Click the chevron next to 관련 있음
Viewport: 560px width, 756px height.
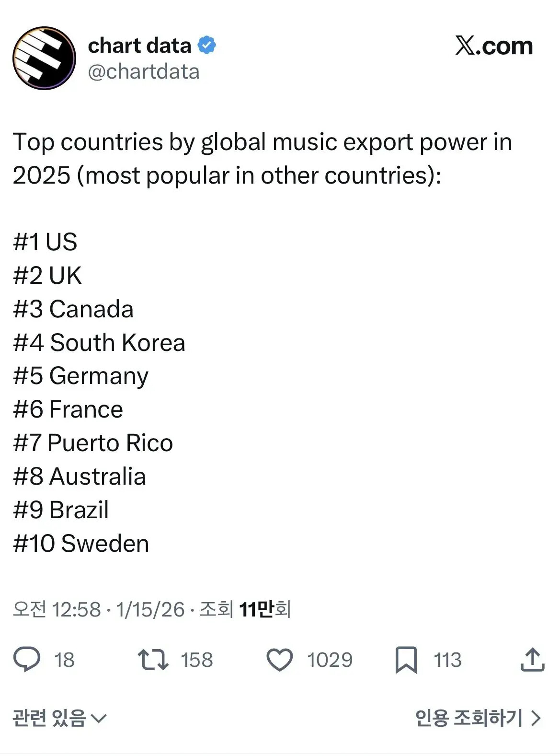99,719
